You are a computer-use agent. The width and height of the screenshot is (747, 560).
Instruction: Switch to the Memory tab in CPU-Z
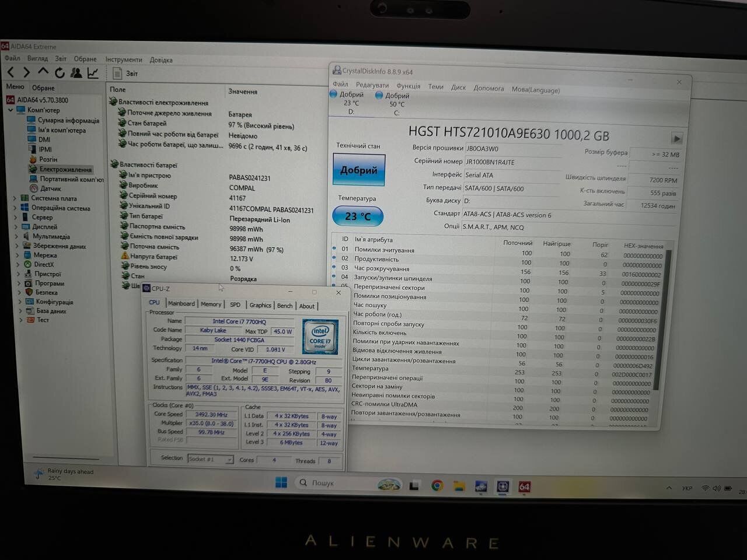click(211, 304)
